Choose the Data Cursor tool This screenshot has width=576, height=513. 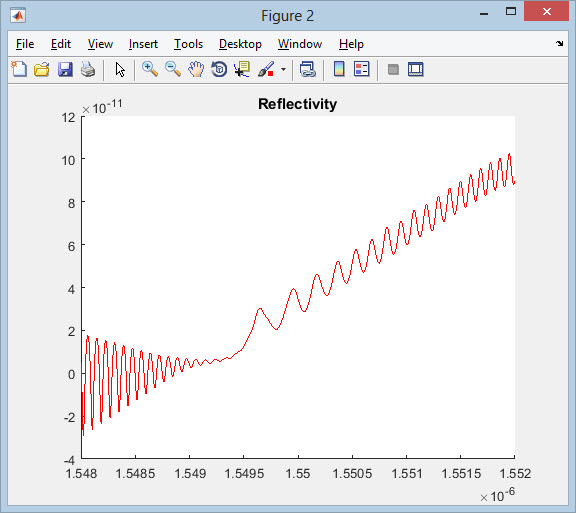coord(242,69)
